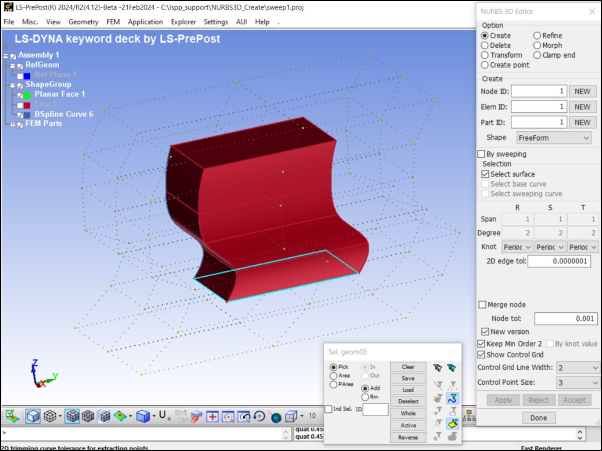Click the shaded solid view cube icon

(x=32, y=416)
